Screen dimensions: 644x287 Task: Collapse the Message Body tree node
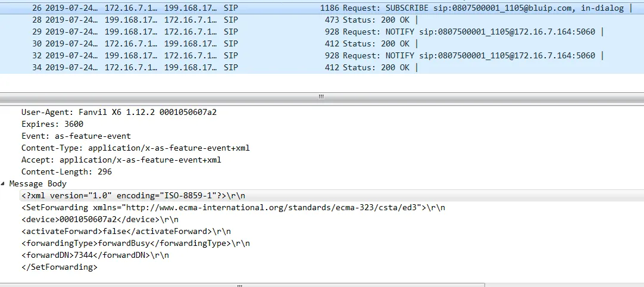[x=4, y=184]
